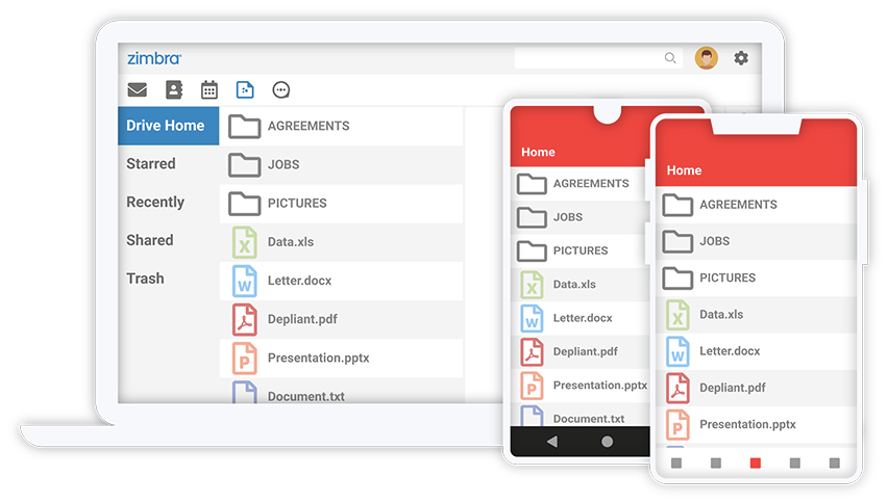Switch to the Starred sidebar section
Viewport: 887px width, 504px height.
click(x=151, y=164)
